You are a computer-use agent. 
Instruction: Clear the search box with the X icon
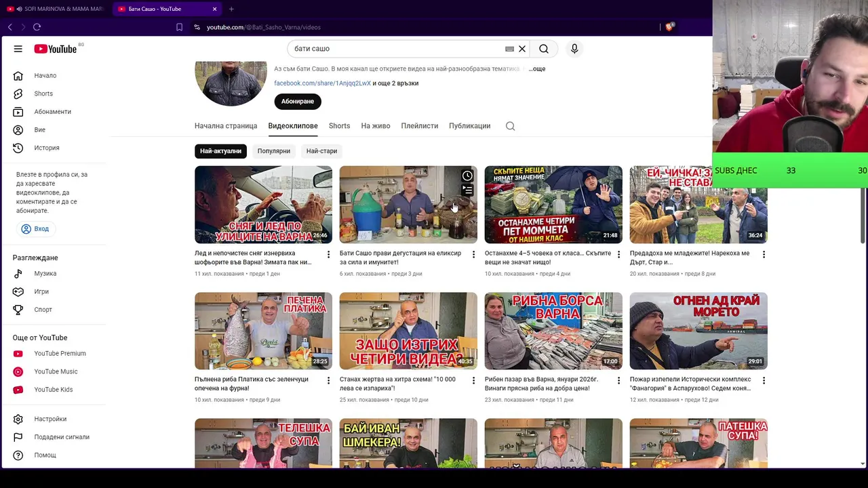point(522,49)
